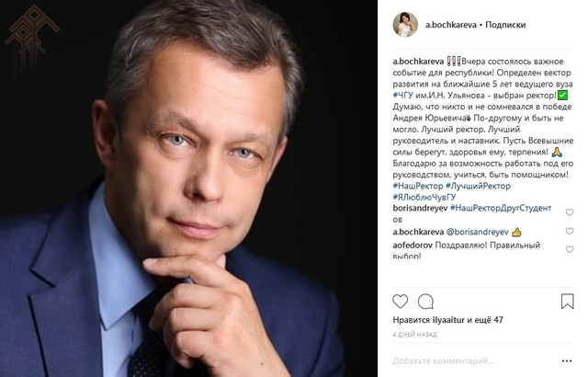
Task: Open the three-dot more options menu
Action: (x=567, y=360)
